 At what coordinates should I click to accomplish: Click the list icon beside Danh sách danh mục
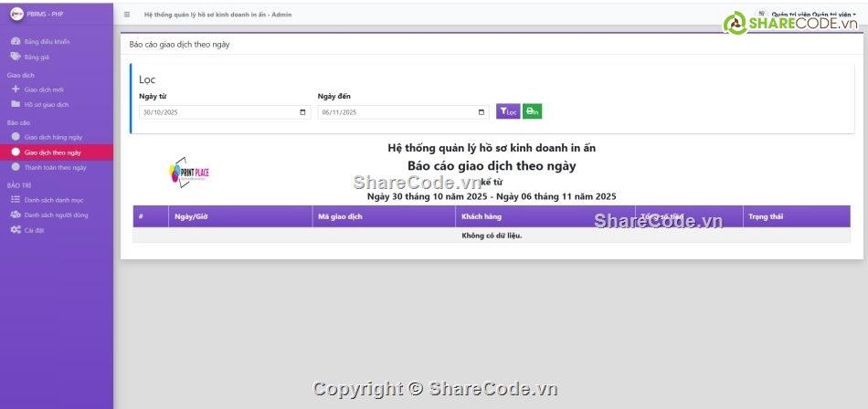[x=16, y=200]
